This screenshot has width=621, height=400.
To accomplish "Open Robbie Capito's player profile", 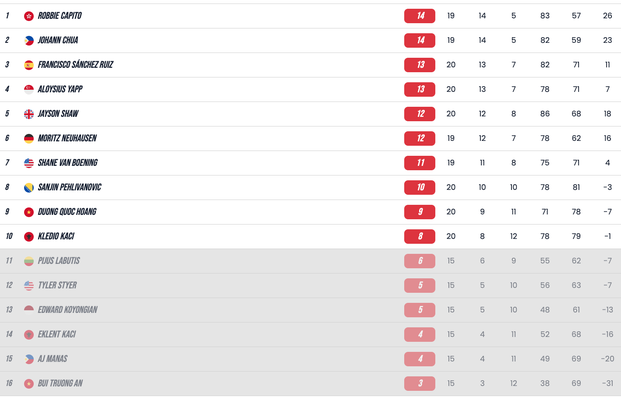I will pyautogui.click(x=60, y=16).
